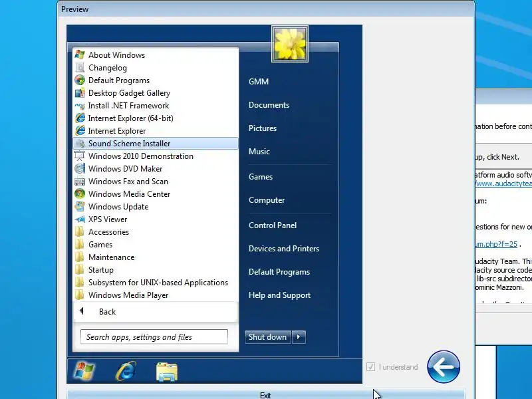Open Help and Support

279,295
